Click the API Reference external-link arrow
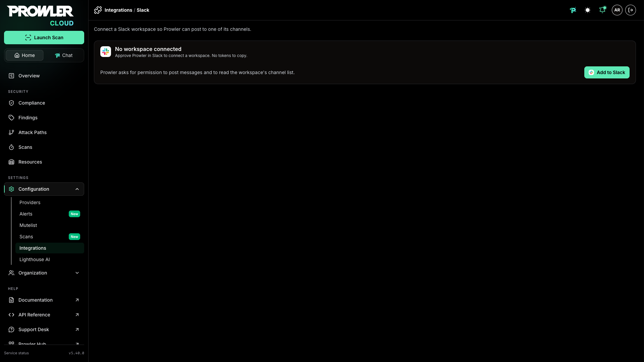 click(x=77, y=315)
